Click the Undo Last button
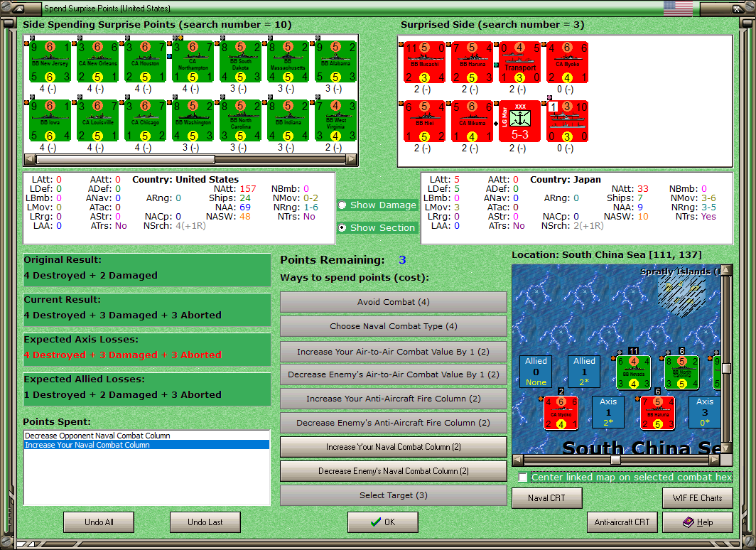 205,522
